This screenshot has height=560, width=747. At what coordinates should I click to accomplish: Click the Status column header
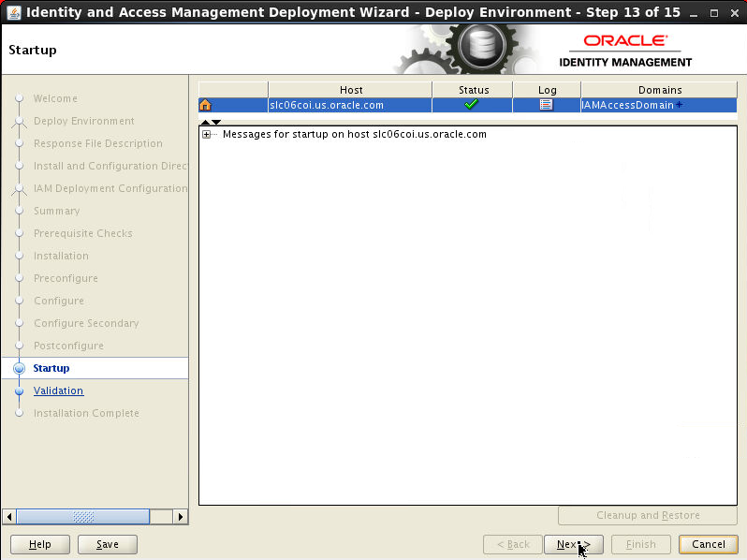473,90
